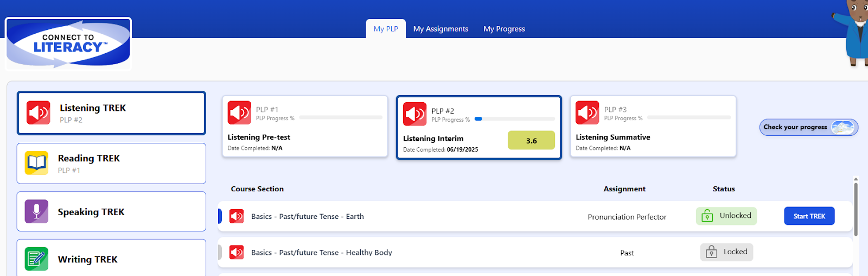Viewport: 868px width, 276px height.
Task: Click the Speaking TREK microphone icon
Action: click(36, 211)
